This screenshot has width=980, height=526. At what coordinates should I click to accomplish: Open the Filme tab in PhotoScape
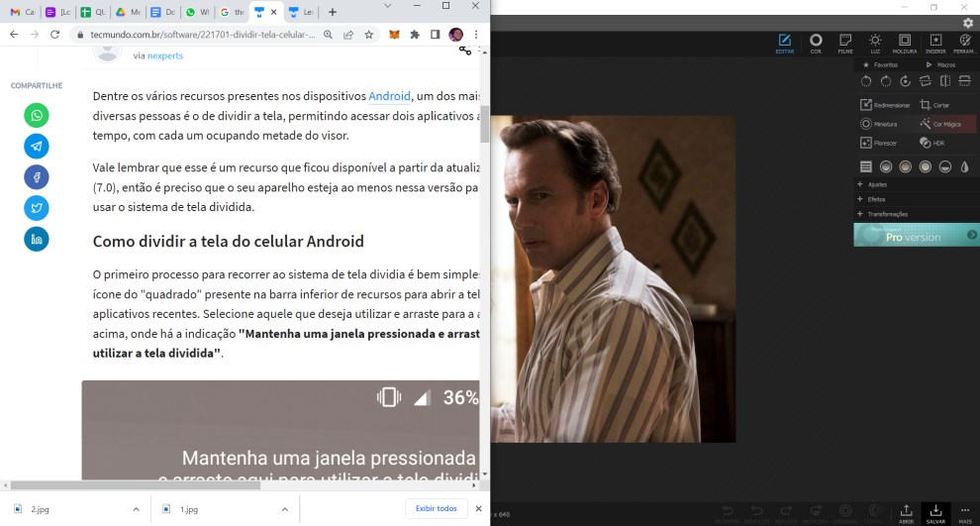point(845,44)
